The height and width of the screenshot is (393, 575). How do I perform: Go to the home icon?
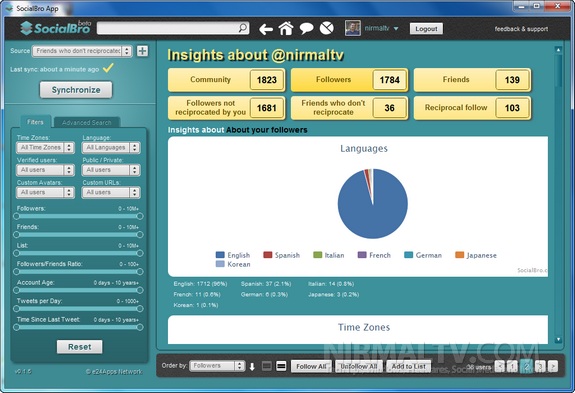pos(286,28)
